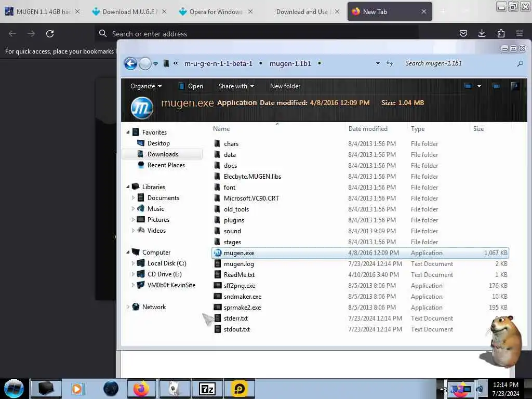532x399 pixels.
Task: Select the docs folder
Action: (x=230, y=165)
